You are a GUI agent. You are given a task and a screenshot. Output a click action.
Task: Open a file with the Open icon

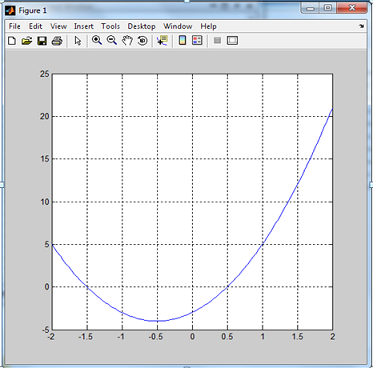[27, 41]
